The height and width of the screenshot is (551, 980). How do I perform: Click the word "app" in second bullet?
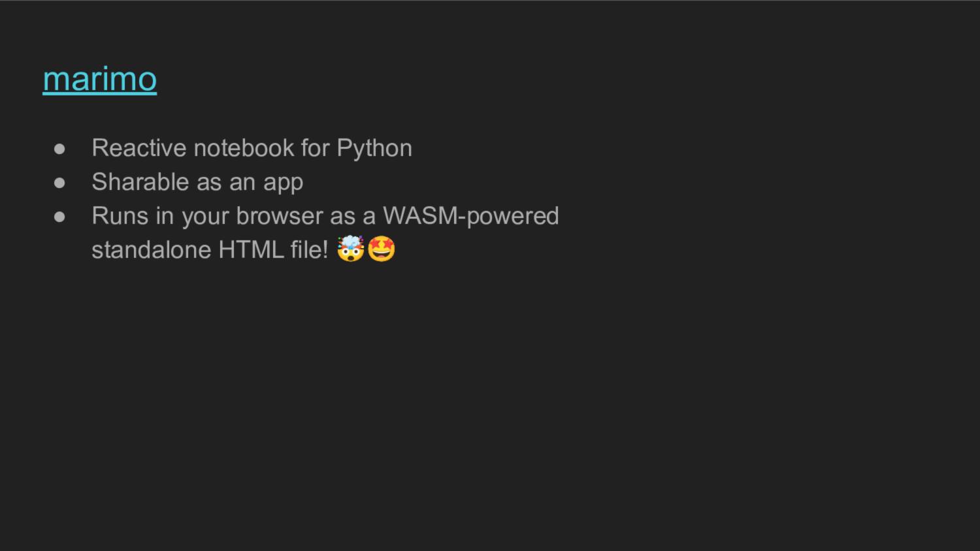(x=283, y=183)
